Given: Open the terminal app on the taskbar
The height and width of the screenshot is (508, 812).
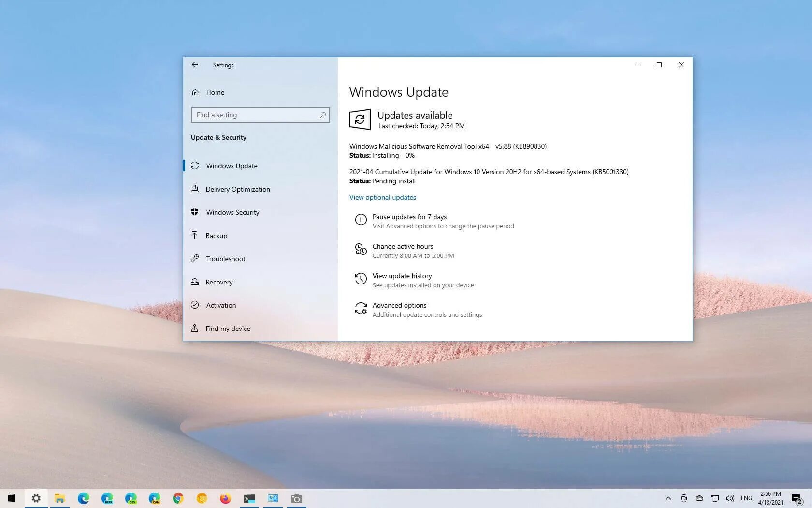Looking at the screenshot, I should (249, 498).
